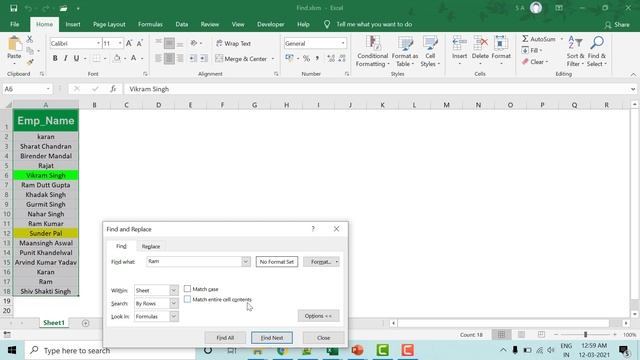
Task: Click the Insert Function fx icon
Action: point(113,89)
